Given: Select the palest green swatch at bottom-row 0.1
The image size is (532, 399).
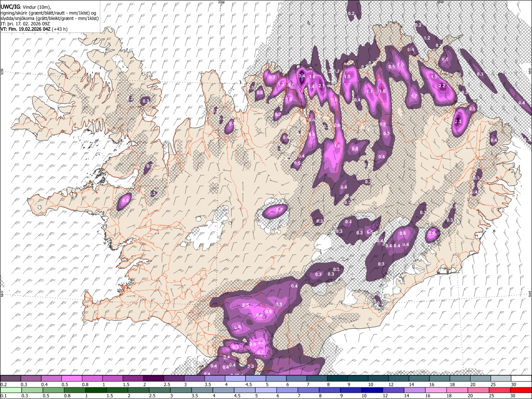Looking at the screenshot, I should click(x=11, y=390).
